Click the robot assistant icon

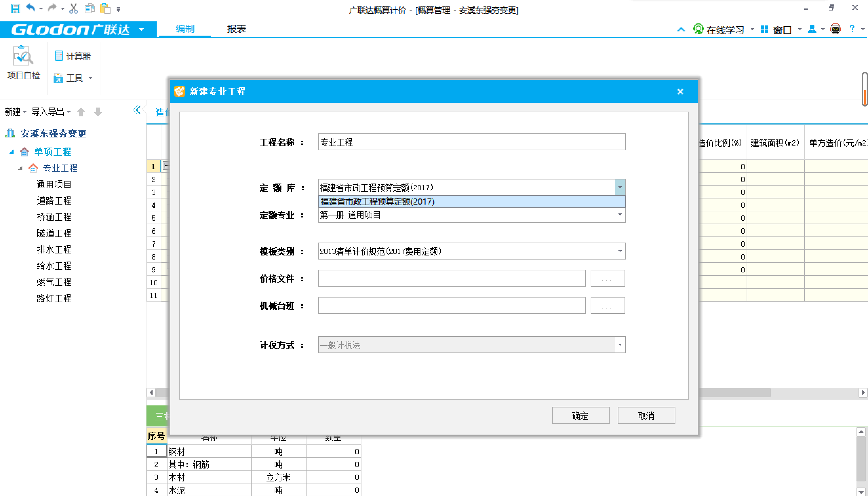click(835, 29)
